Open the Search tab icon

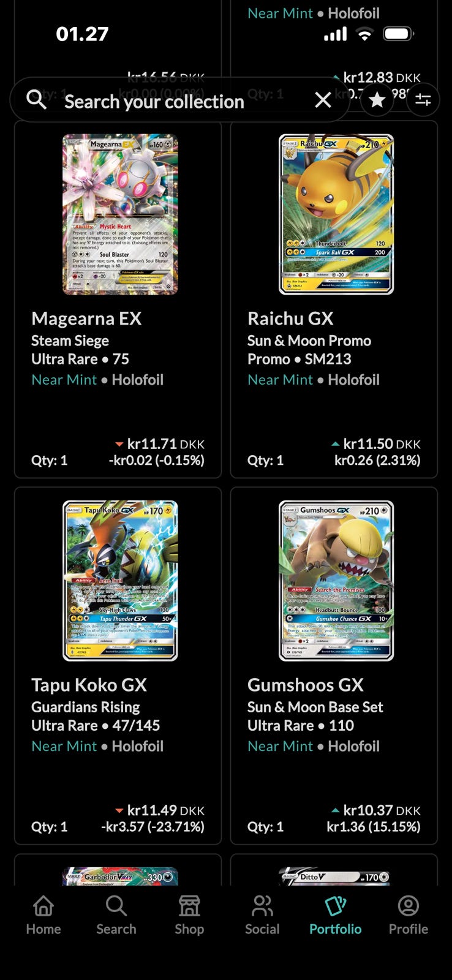tap(116, 916)
